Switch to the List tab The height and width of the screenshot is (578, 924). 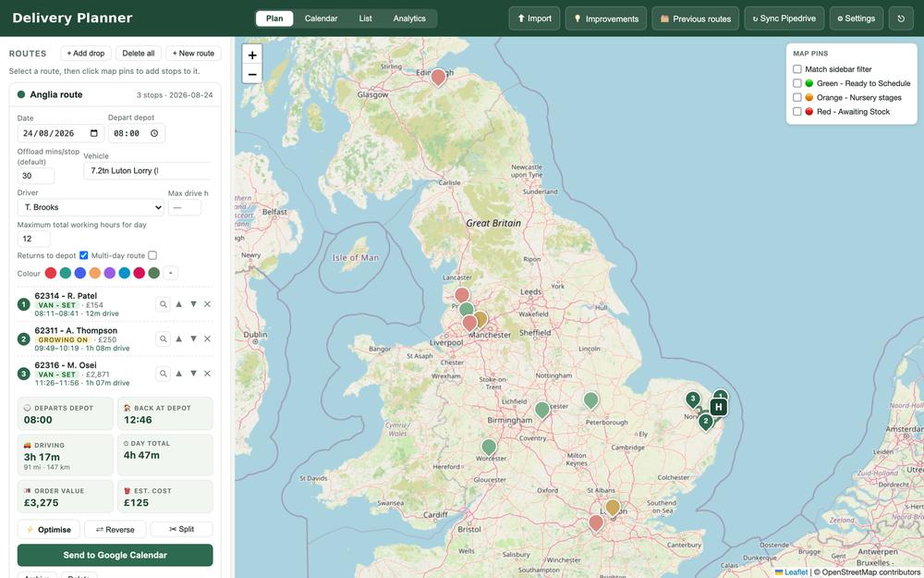365,18
